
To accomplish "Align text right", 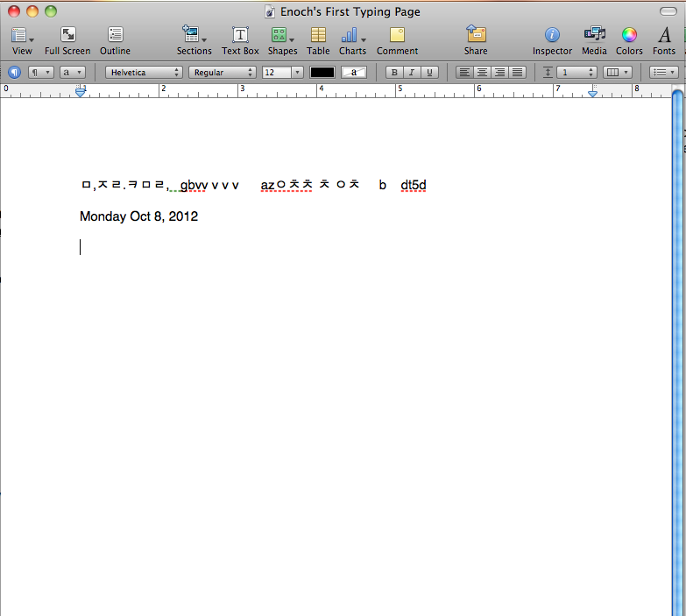I will (x=499, y=72).
